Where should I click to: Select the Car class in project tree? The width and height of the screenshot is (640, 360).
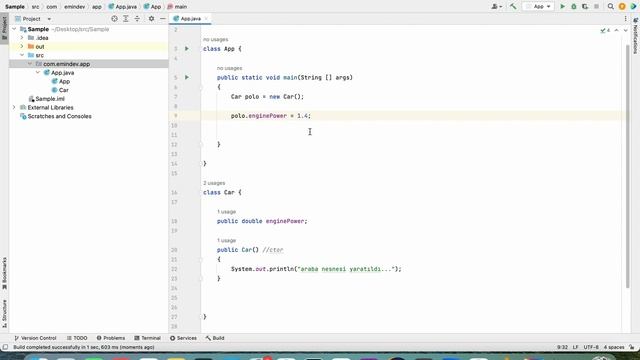point(64,90)
